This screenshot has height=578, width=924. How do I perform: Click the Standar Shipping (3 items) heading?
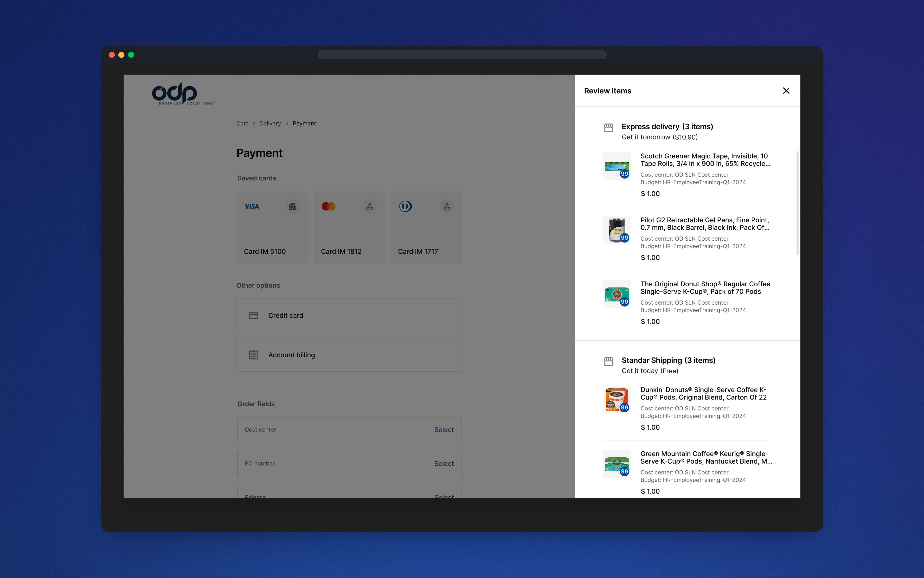[x=668, y=360]
